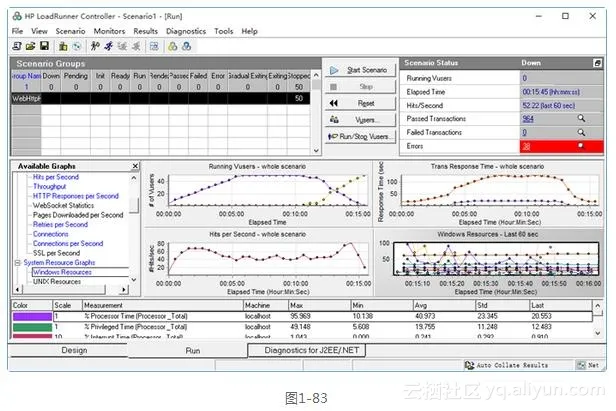Click the blue Vusers group toolbar icon

point(187,46)
